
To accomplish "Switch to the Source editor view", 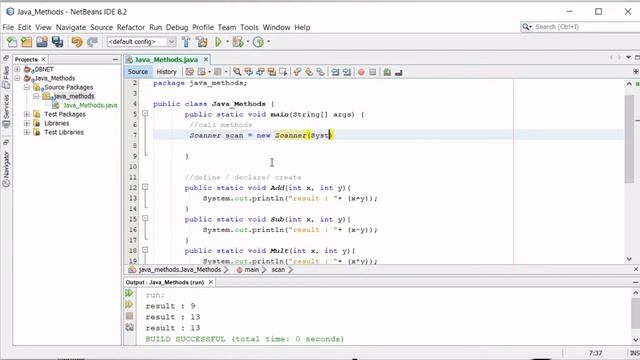I will [138, 72].
